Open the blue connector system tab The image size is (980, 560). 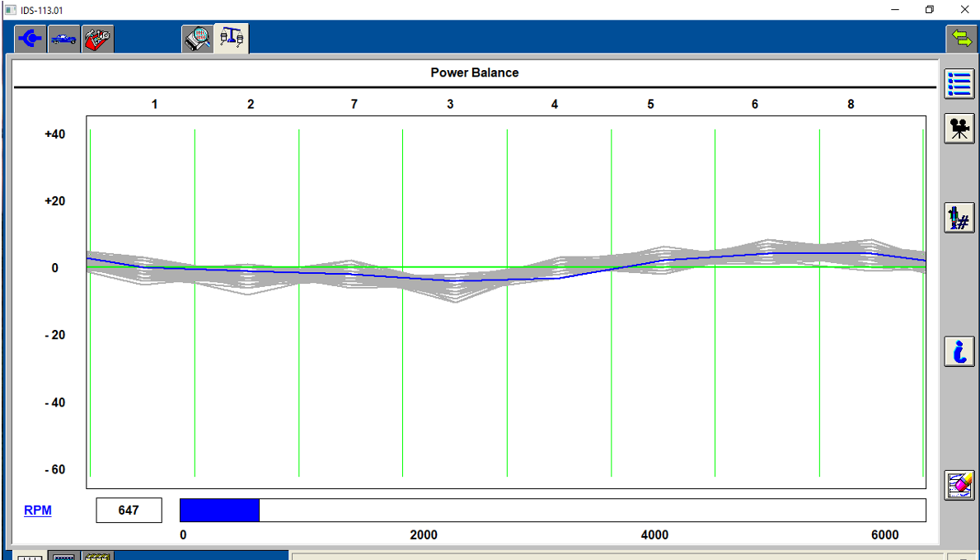point(30,39)
